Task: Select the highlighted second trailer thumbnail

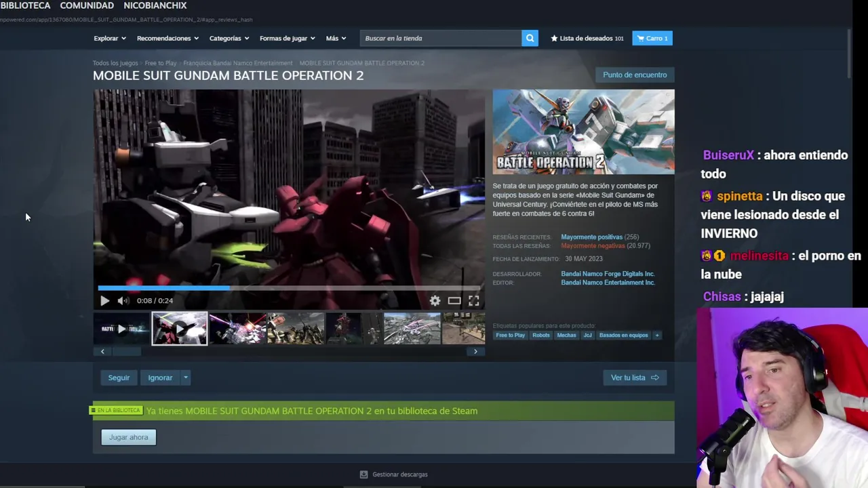Action: (179, 329)
